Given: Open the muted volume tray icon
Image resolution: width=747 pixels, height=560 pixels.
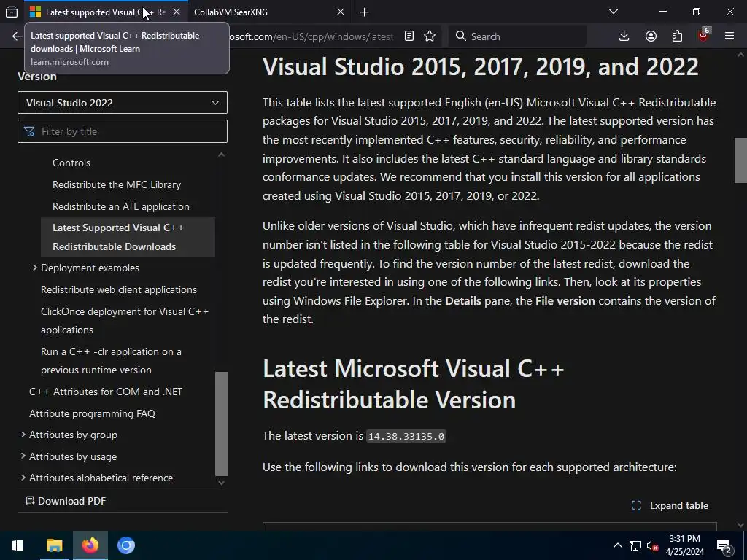Looking at the screenshot, I should [x=652, y=545].
